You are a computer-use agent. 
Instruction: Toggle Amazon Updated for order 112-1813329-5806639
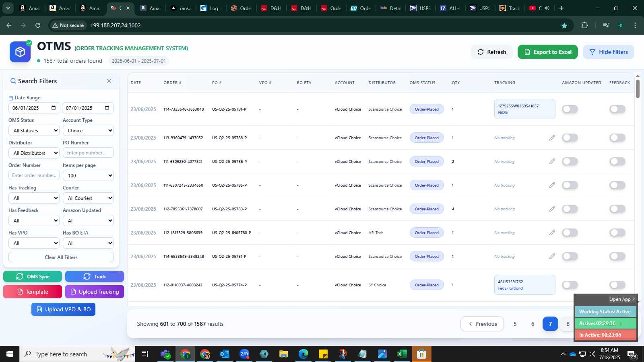(x=570, y=232)
